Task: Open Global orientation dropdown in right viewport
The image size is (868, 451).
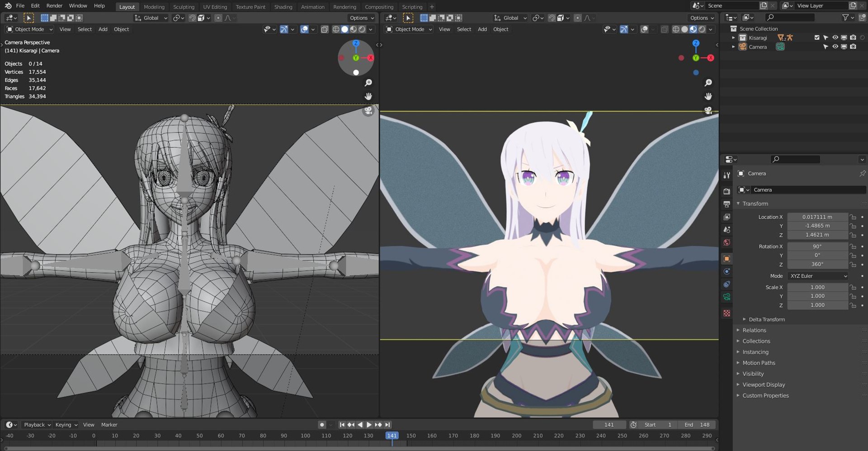Action: click(510, 18)
